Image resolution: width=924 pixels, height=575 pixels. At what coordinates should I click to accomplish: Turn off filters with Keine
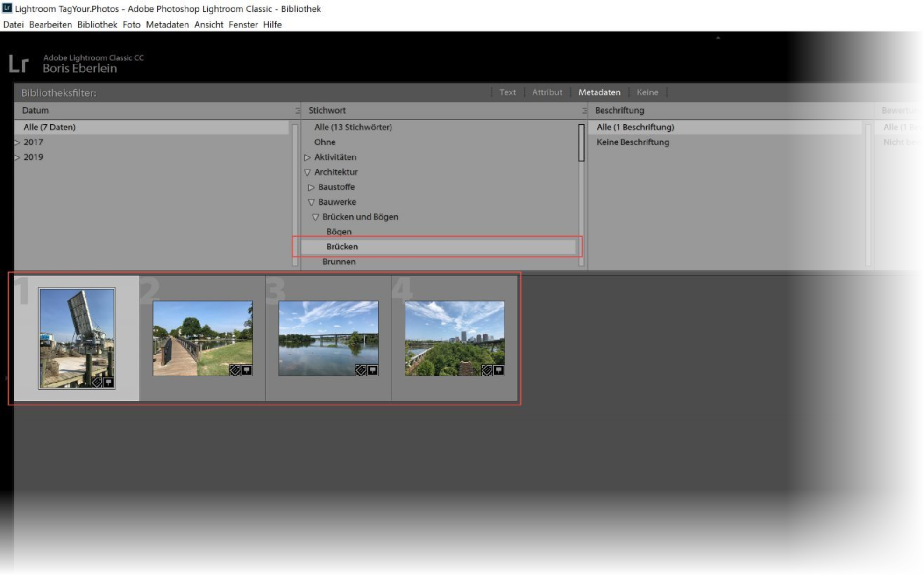coord(647,92)
